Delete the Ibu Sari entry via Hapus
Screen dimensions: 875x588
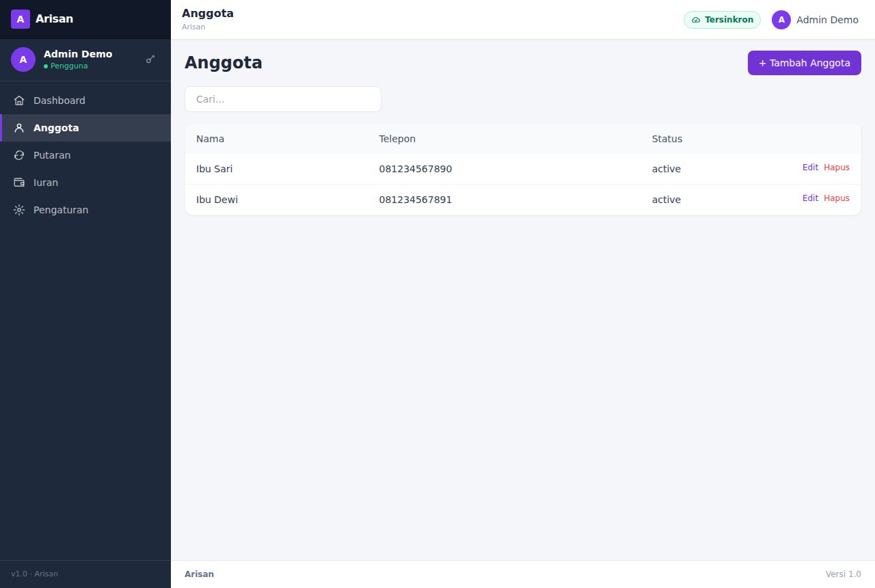pos(837,168)
